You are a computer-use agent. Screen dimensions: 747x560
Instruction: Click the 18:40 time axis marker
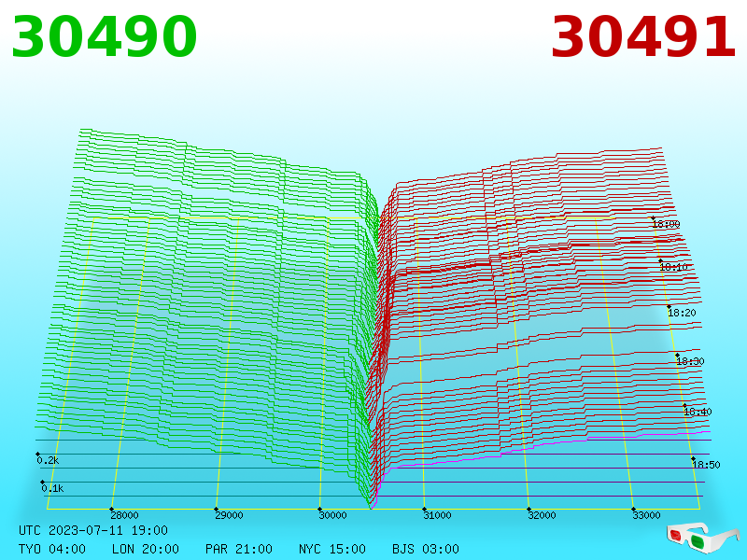698,412
